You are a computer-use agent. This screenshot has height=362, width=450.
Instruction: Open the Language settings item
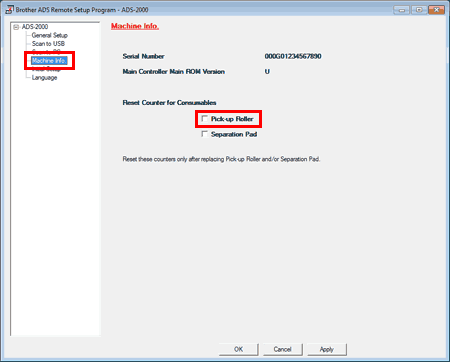tap(44, 77)
